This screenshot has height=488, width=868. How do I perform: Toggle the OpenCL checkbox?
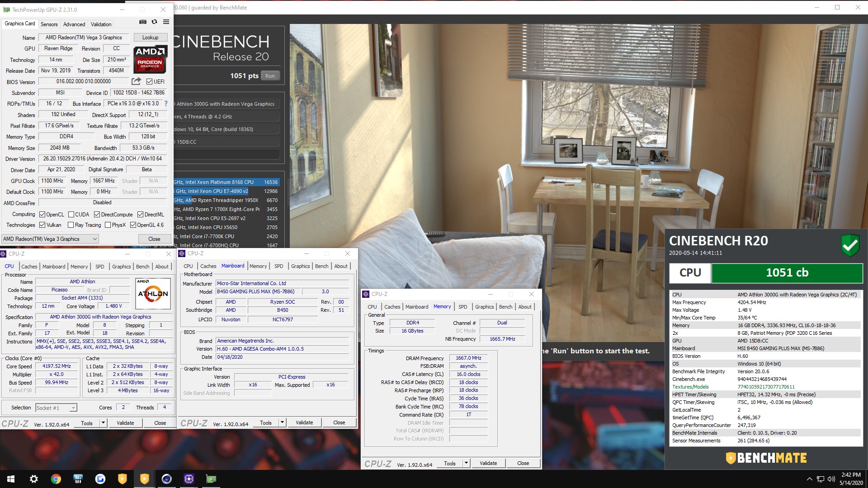pyautogui.click(x=42, y=215)
